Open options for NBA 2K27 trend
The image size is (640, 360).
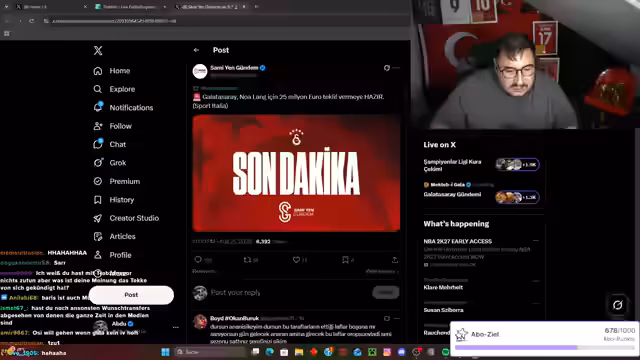click(x=536, y=241)
